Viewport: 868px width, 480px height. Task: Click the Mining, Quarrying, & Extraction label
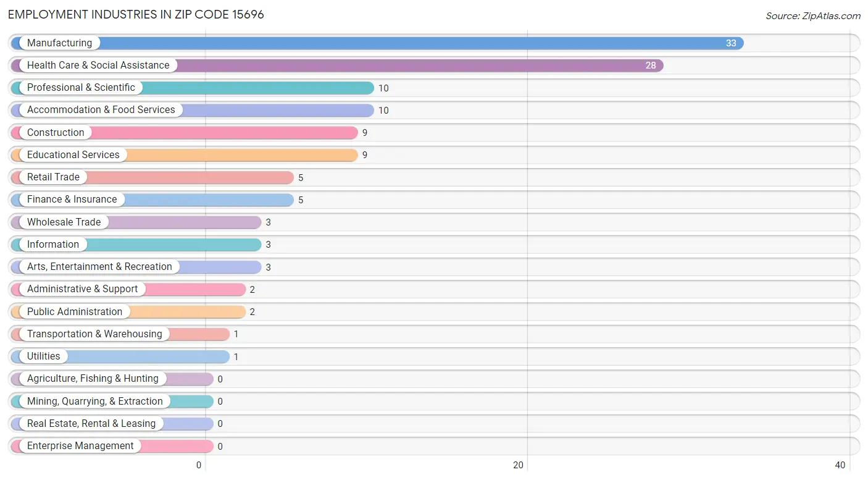click(x=95, y=402)
